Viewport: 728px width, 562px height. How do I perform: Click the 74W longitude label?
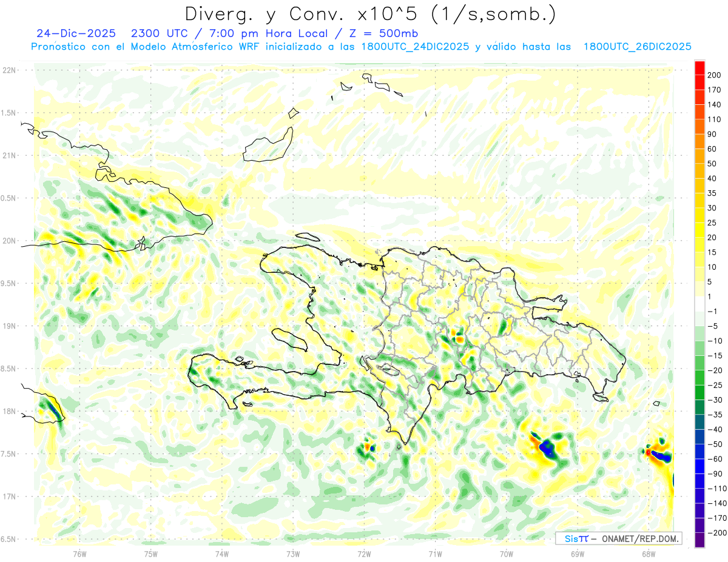pos(222,554)
